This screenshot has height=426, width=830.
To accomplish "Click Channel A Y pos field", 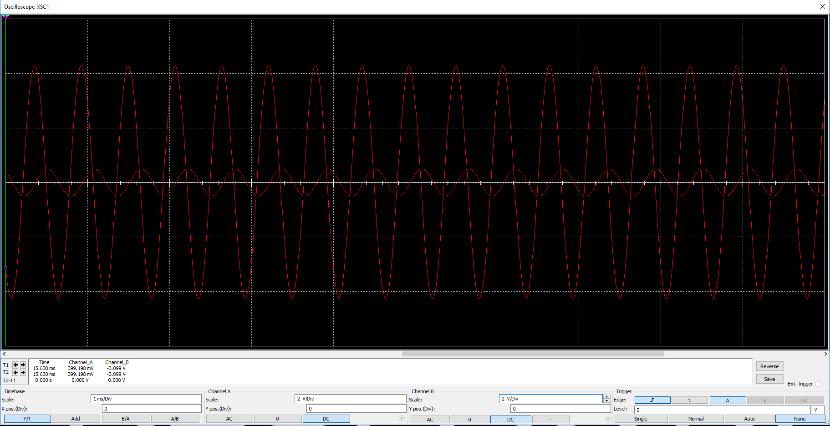I will (356, 409).
